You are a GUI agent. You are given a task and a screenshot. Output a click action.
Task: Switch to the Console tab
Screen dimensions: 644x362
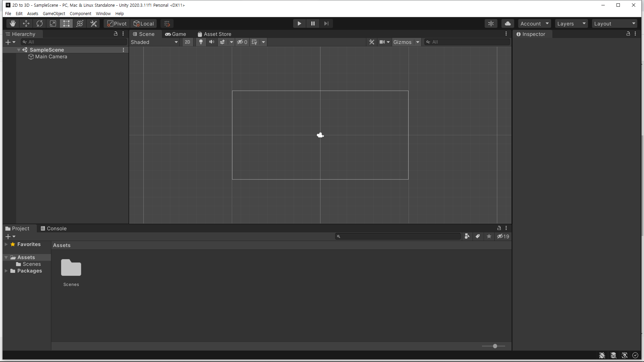(x=54, y=228)
